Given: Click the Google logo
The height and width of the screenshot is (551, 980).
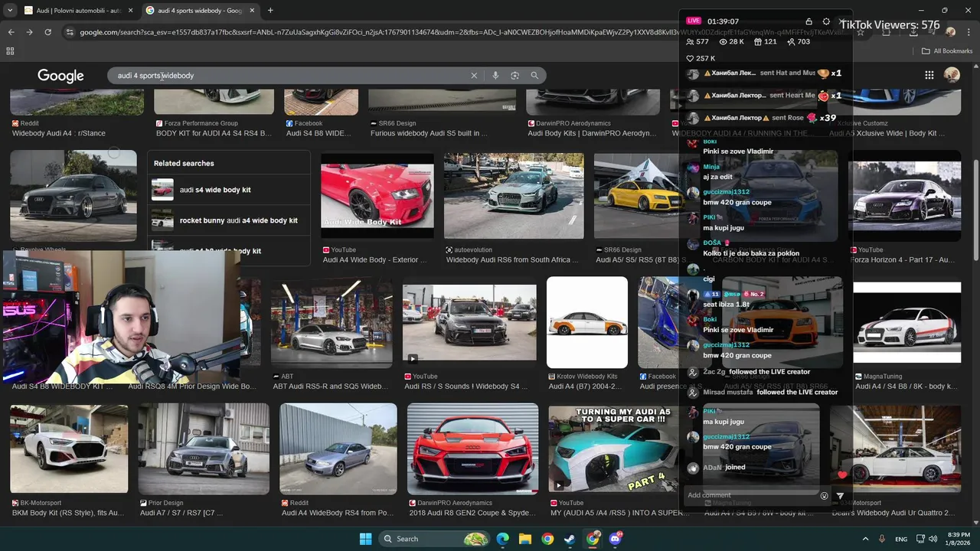Looking at the screenshot, I should [x=60, y=76].
